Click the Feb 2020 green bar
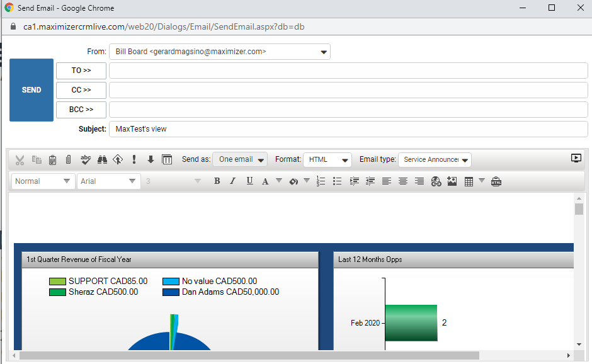The image size is (592, 364). [x=411, y=323]
